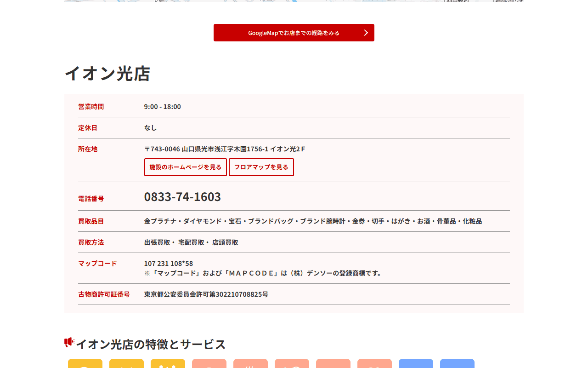The height and width of the screenshot is (368, 588).
Task: Select the license number 東京都公安委員会許可第302210708825号
Action: (206, 294)
